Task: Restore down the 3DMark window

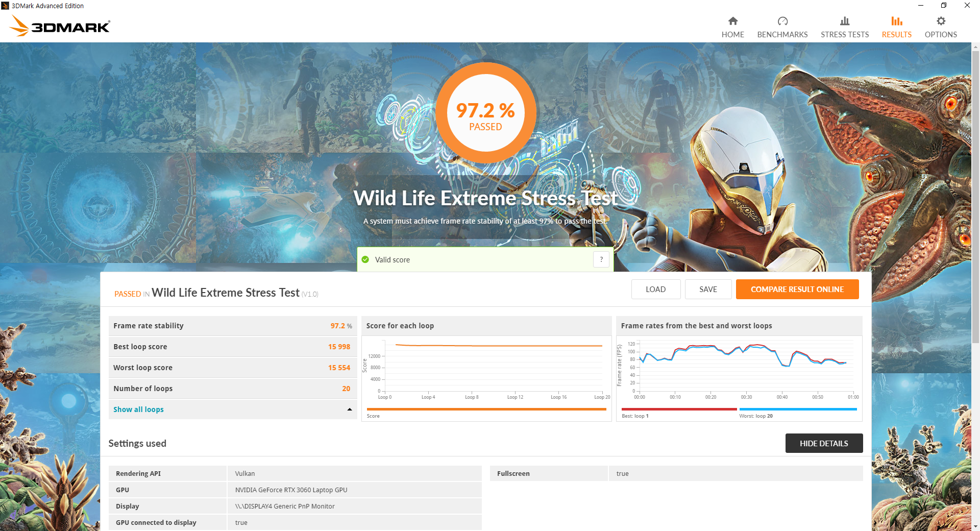Action: tap(944, 6)
